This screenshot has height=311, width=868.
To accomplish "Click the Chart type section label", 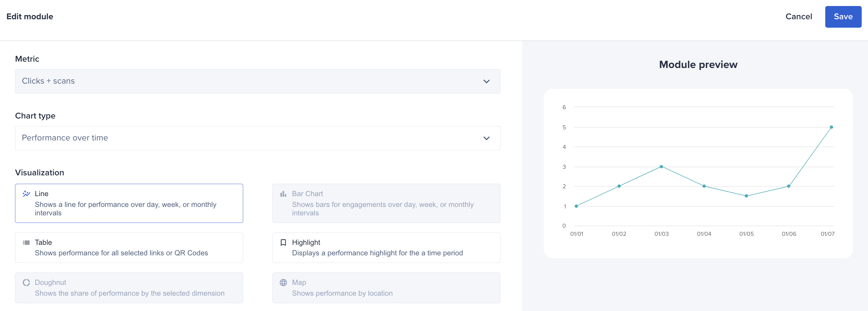I will [35, 116].
